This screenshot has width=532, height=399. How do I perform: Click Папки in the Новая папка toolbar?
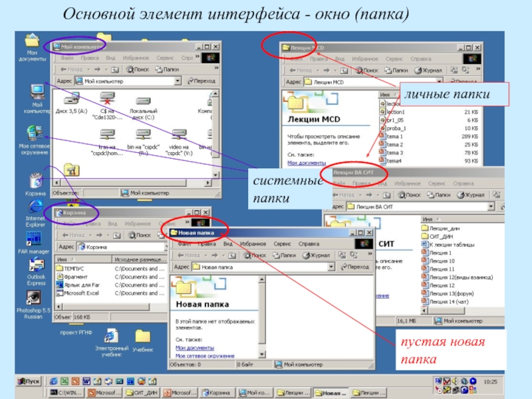point(285,255)
